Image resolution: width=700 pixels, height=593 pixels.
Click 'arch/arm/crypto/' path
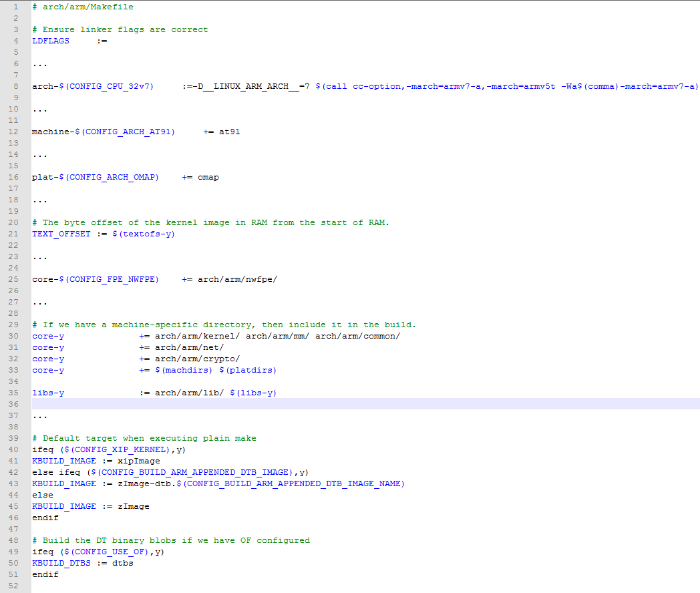tap(197, 359)
